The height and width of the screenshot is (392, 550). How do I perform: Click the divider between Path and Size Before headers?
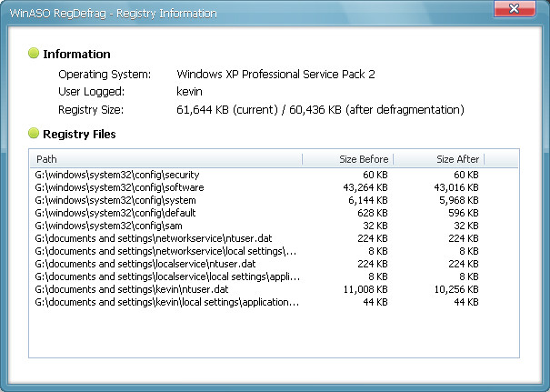(302, 159)
